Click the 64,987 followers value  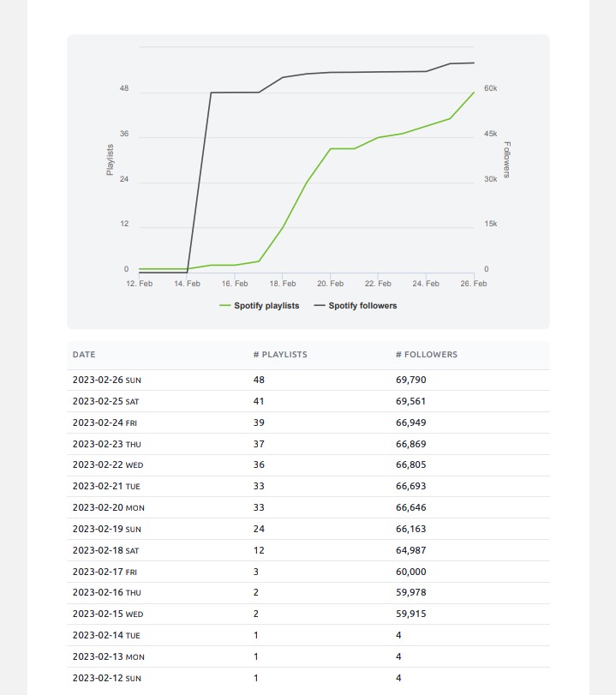pyautogui.click(x=411, y=550)
